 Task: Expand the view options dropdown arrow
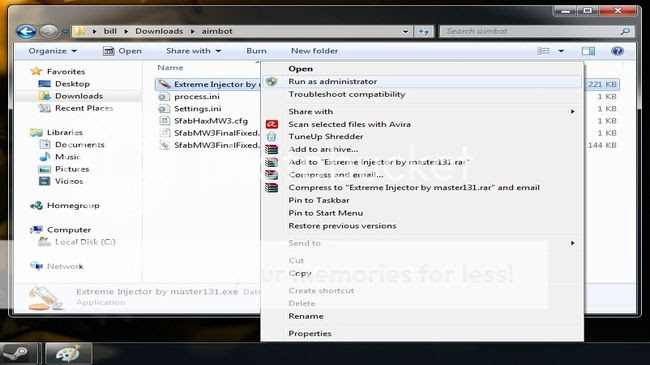561,51
